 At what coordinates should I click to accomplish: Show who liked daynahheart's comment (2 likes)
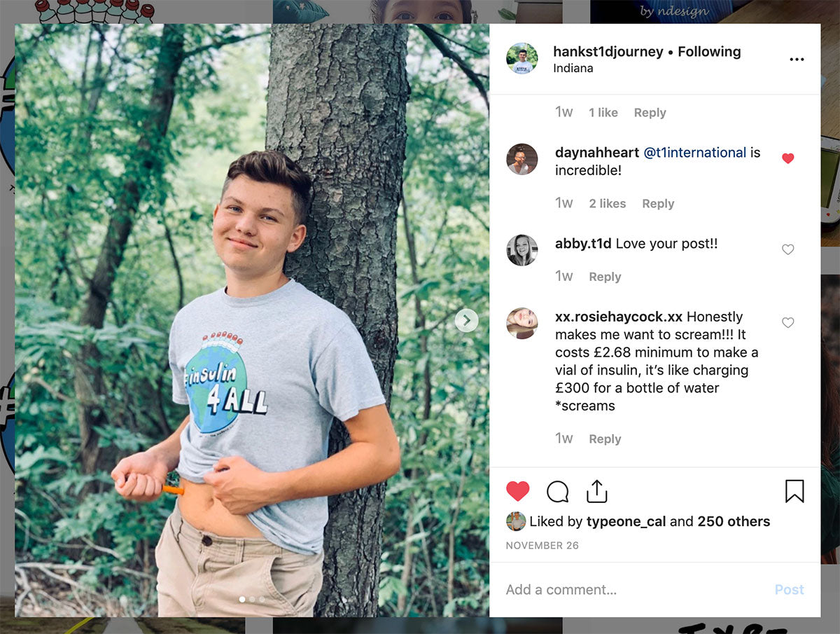click(x=607, y=204)
